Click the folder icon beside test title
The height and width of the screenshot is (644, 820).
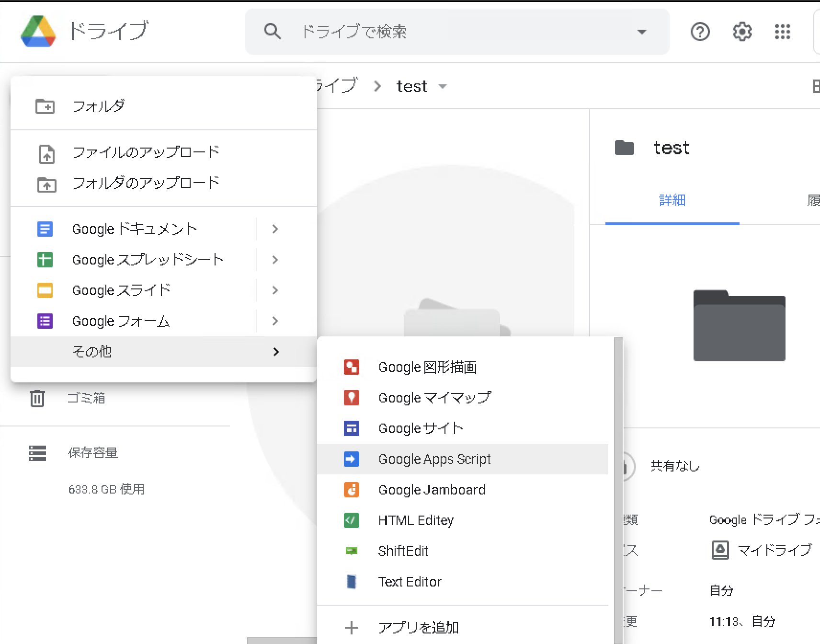625,148
